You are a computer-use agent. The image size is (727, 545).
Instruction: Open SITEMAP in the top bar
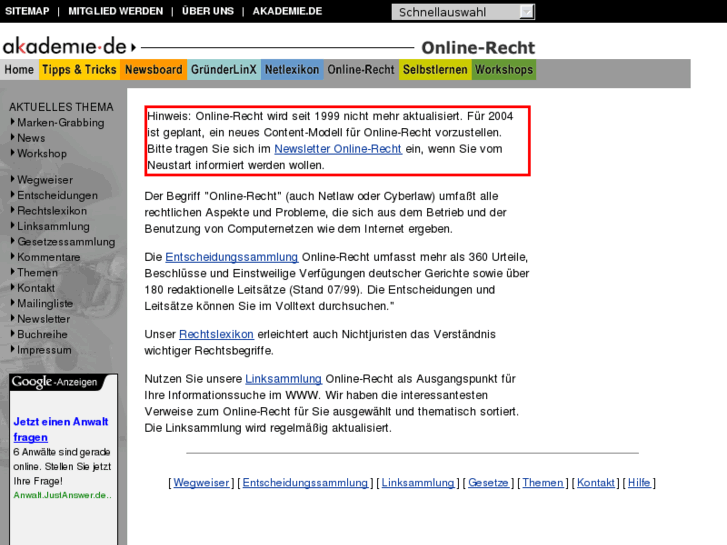pos(27,11)
